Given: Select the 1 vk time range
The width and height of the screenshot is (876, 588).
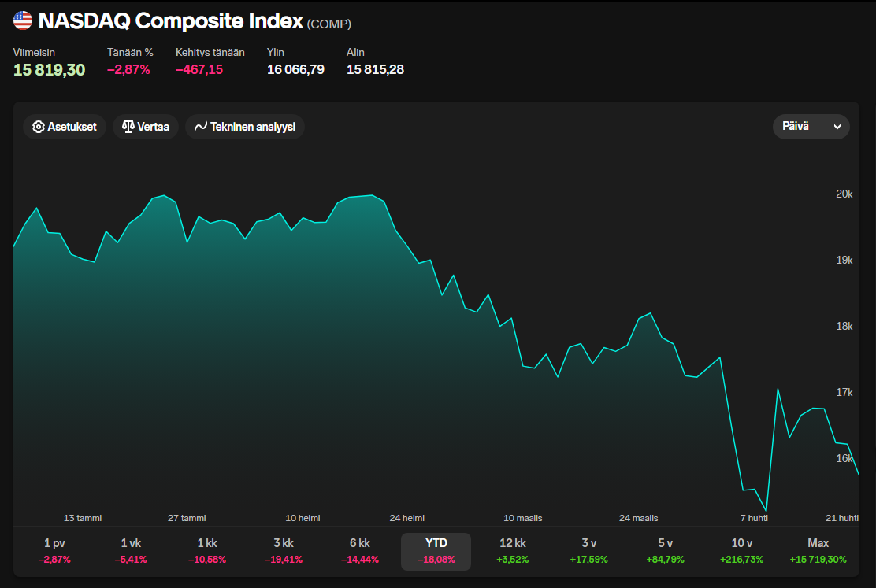Looking at the screenshot, I should 131,551.
